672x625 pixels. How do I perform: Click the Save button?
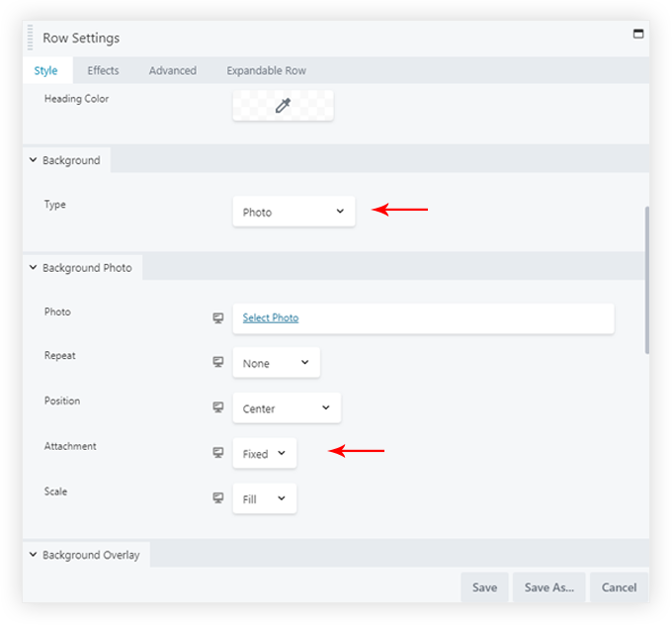(x=484, y=587)
